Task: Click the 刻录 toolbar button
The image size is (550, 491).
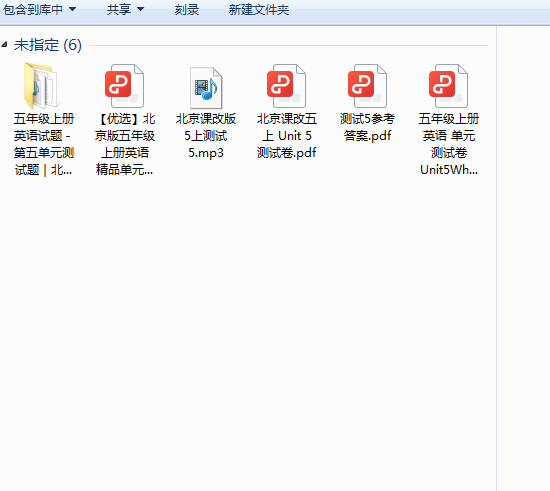Action: click(x=187, y=9)
